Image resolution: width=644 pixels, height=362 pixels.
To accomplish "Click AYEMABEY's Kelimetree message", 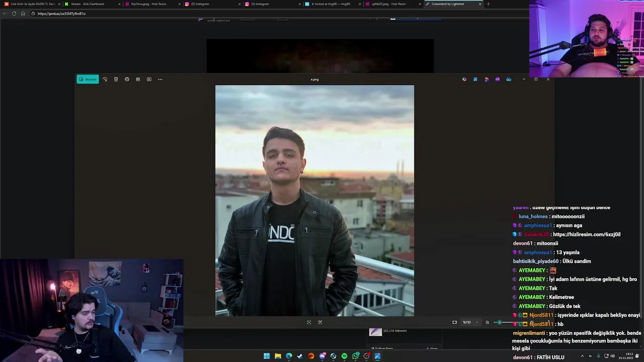I will [561, 297].
